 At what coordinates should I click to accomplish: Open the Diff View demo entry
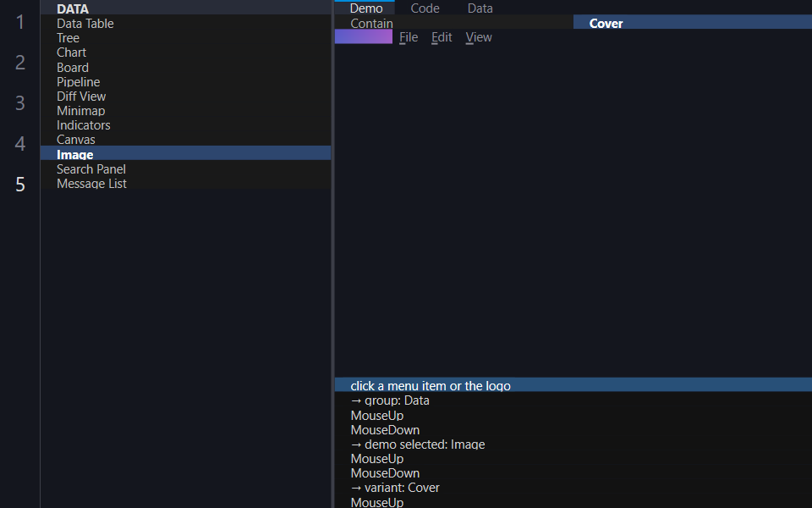(x=185, y=96)
